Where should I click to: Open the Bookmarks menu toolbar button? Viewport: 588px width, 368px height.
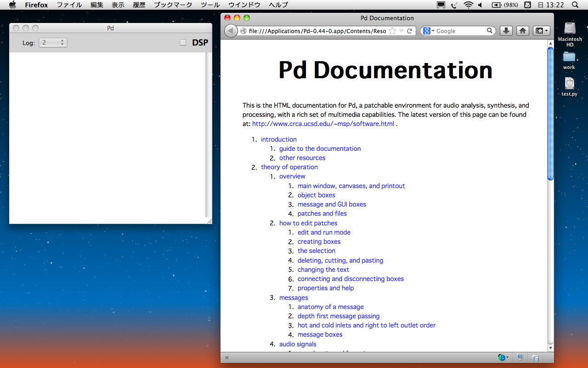[x=541, y=31]
